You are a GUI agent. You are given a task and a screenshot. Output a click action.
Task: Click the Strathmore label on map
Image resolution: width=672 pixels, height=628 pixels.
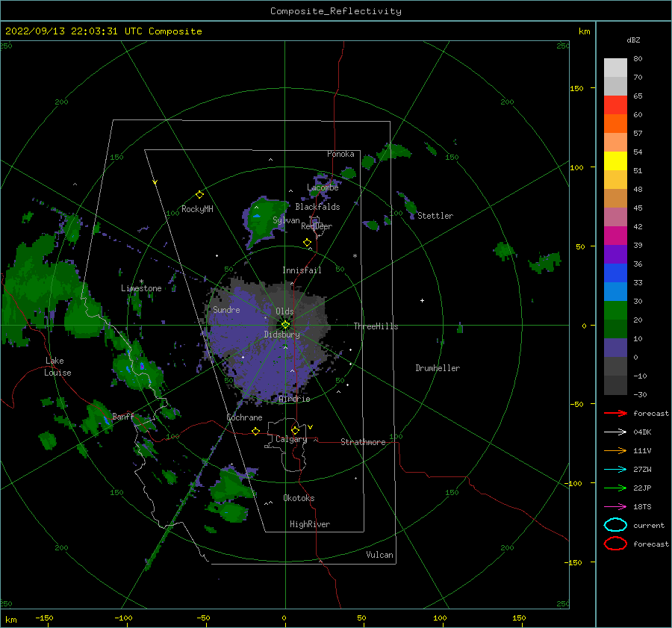coord(363,442)
